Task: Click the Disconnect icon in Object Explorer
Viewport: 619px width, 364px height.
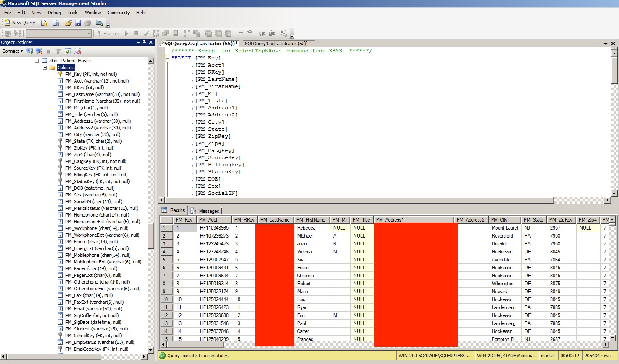Action: click(x=39, y=51)
